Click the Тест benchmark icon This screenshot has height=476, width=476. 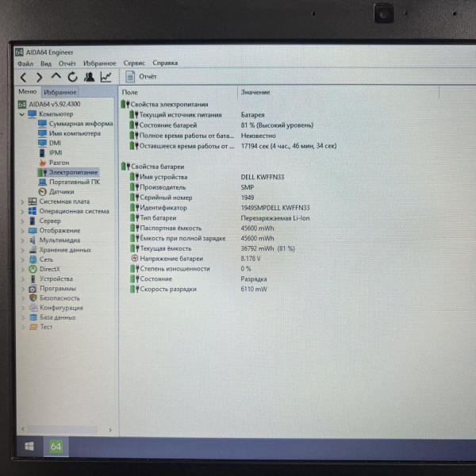33,327
